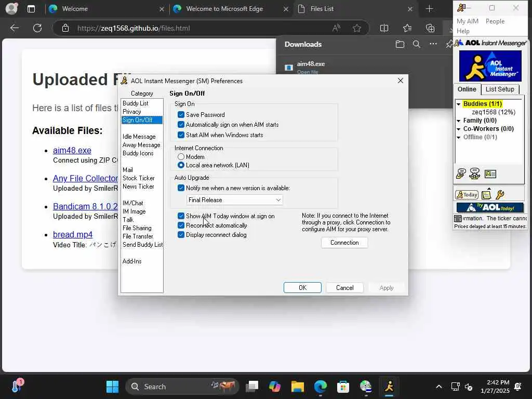This screenshot has height=399, width=532.
Task: Click Cancel in the Preferences dialog
Action: coord(345,288)
